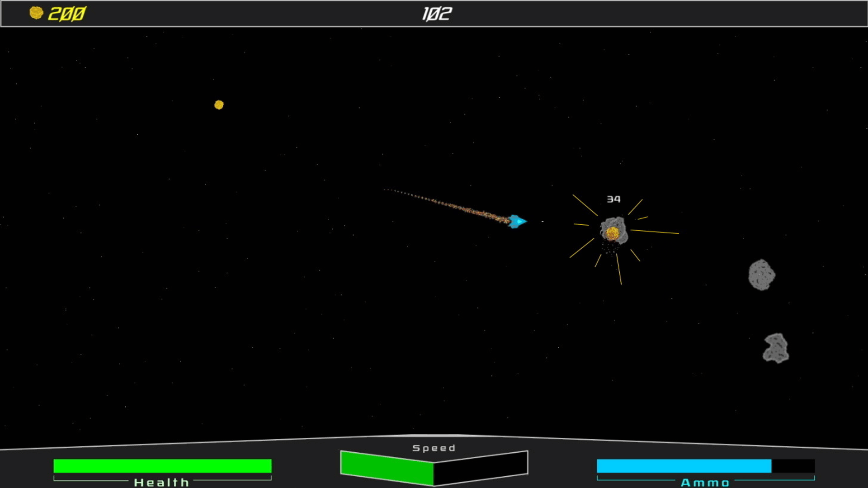Target the jagged gray asteroid at bottom right
The width and height of the screenshot is (868, 488).
776,348
